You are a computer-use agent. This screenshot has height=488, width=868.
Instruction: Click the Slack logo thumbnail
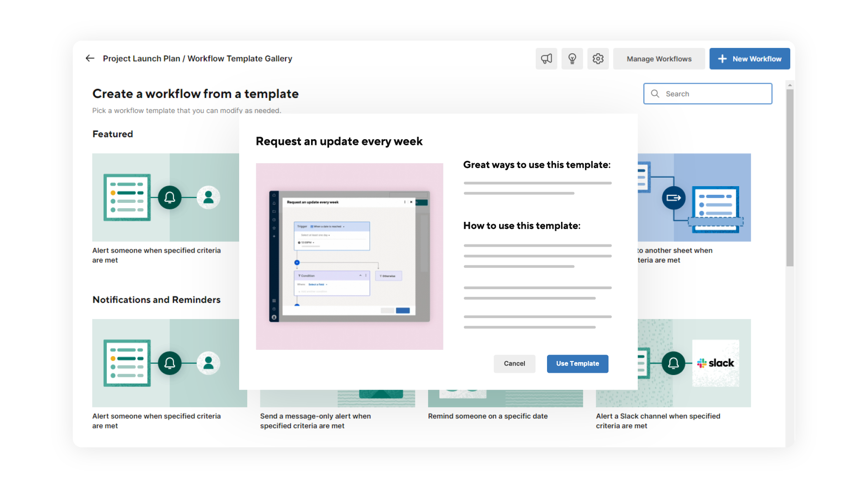[716, 363]
